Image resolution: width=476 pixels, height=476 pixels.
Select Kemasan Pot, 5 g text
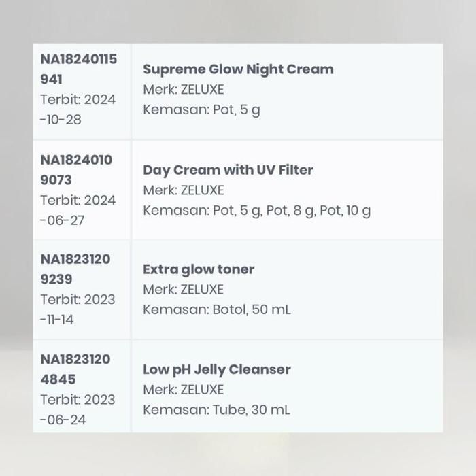201,110
